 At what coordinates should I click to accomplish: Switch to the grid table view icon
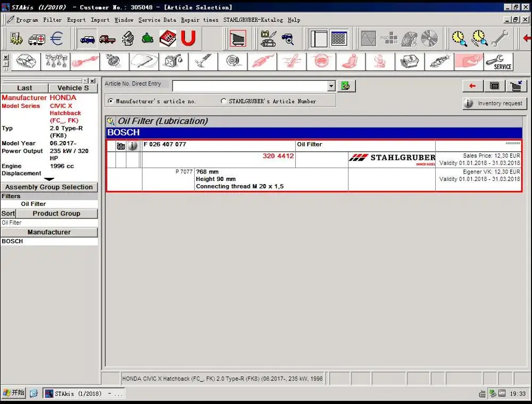point(338,39)
